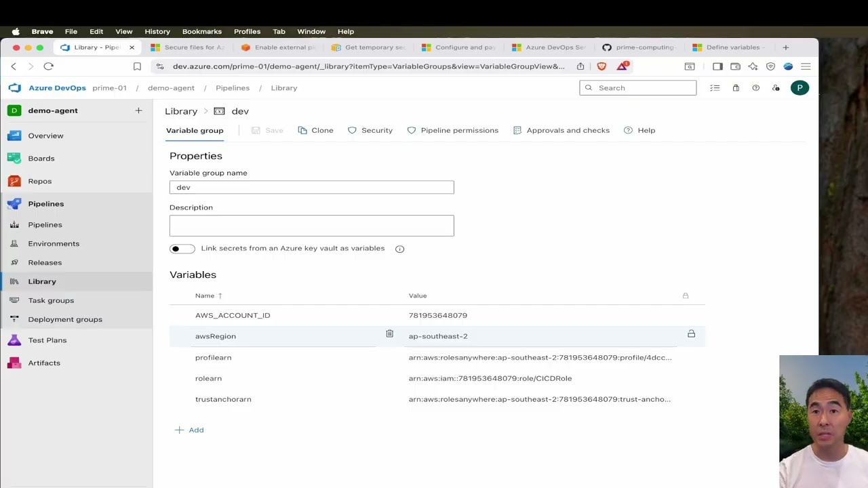Open Releases under Pipelines
Image resolution: width=868 pixels, height=488 pixels.
[x=45, y=262]
